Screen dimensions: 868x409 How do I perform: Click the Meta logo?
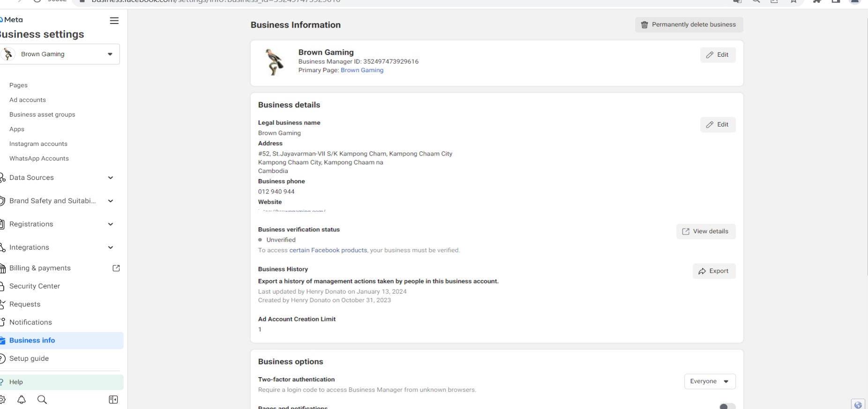pos(12,20)
